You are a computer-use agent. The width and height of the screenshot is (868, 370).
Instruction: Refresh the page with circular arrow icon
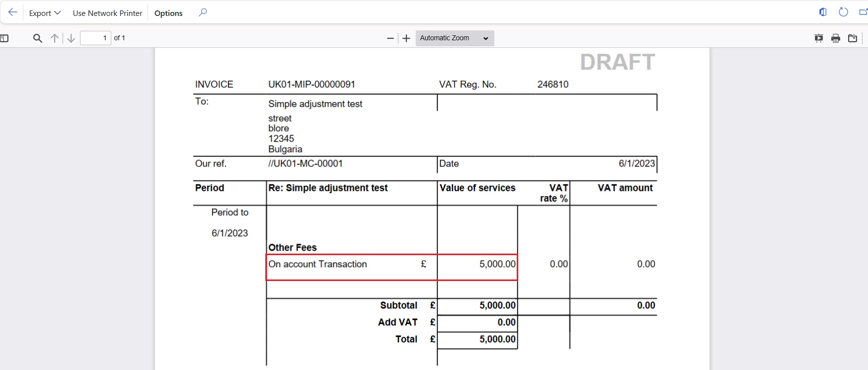[x=843, y=12]
